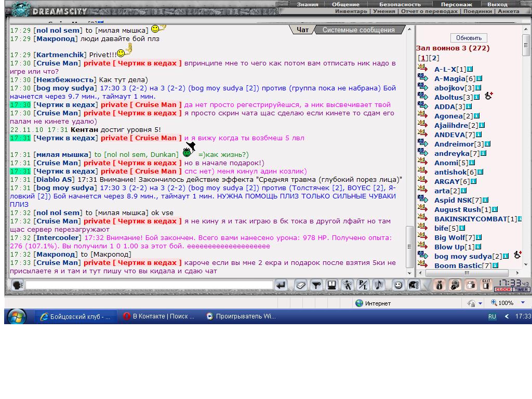Click player name BAKINSKIYCOMBAT in list
This screenshot has height=399, width=532.
[471, 219]
